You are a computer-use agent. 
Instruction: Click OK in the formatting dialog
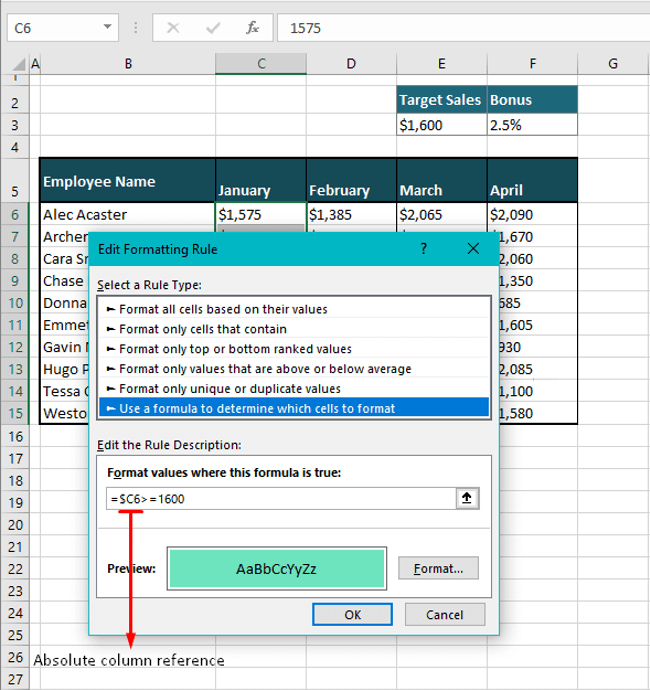pyautogui.click(x=352, y=614)
